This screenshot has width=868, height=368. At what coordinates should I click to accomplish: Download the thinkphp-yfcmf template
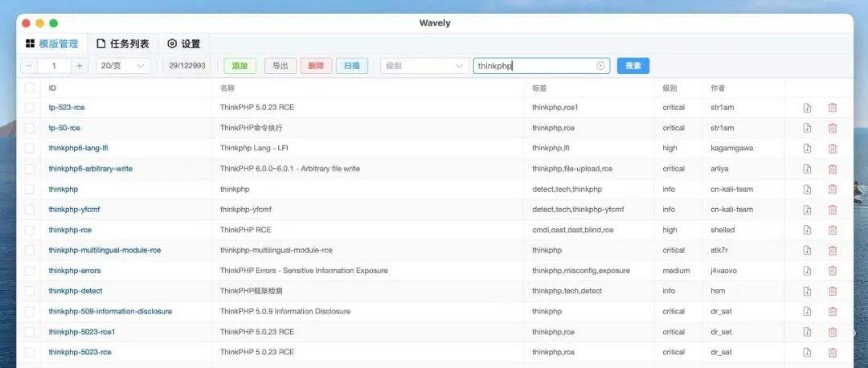(x=807, y=210)
